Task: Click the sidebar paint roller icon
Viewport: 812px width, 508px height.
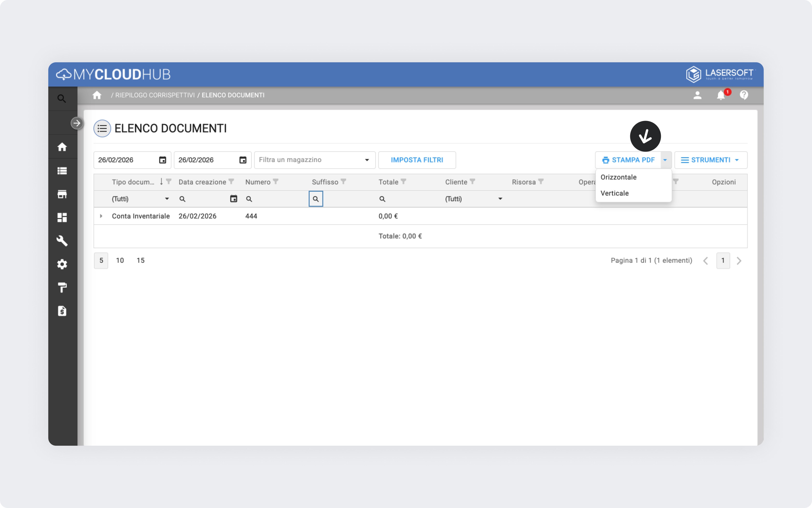Action: point(62,288)
